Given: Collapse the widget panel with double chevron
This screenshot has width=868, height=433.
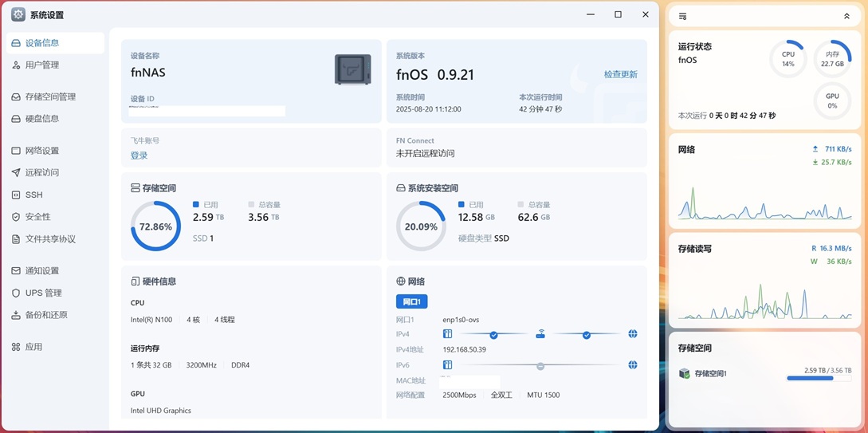Looking at the screenshot, I should point(846,17).
